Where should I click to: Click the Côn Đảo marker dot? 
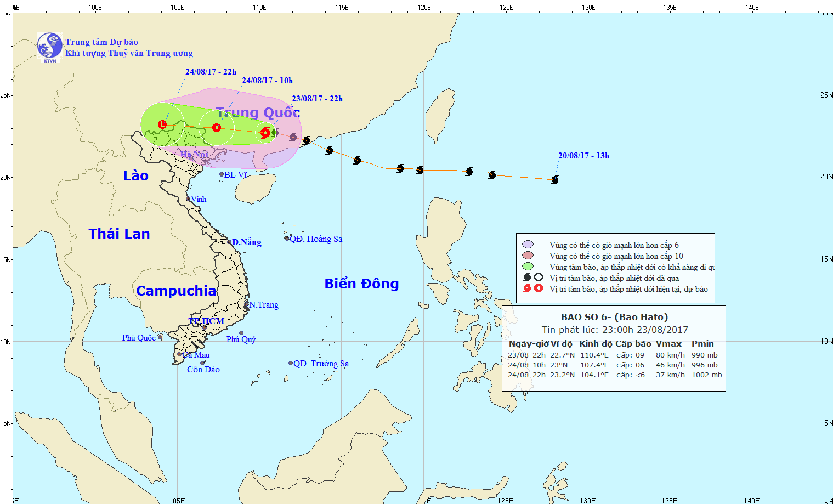coord(202,363)
